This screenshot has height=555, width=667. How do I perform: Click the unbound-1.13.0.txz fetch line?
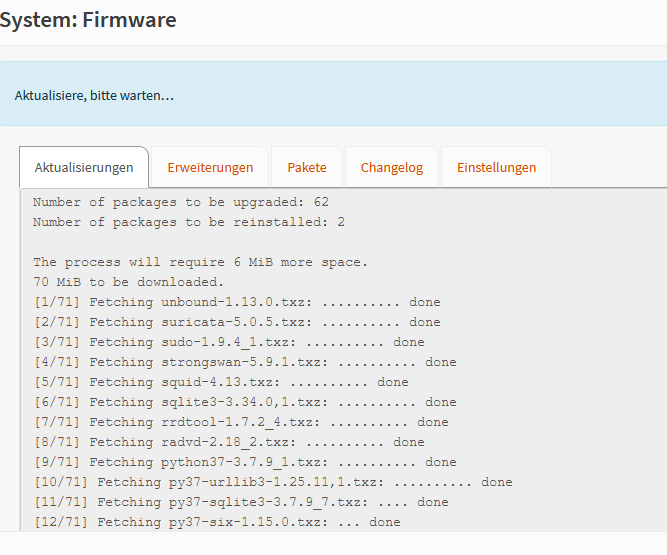pos(237,302)
